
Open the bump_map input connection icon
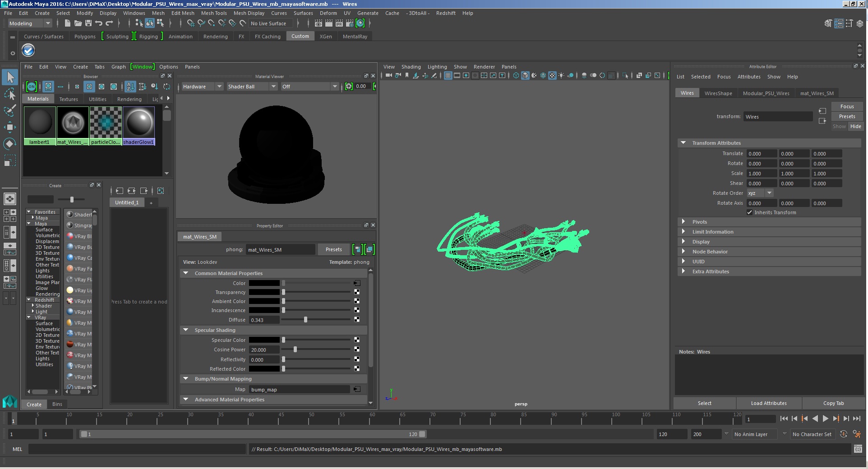click(x=357, y=389)
